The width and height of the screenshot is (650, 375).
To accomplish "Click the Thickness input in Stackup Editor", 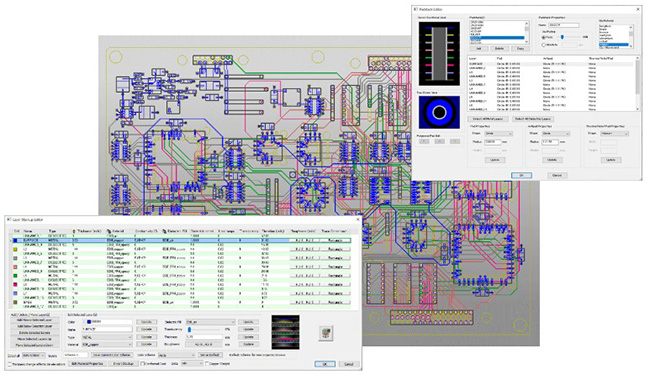I will point(204,337).
